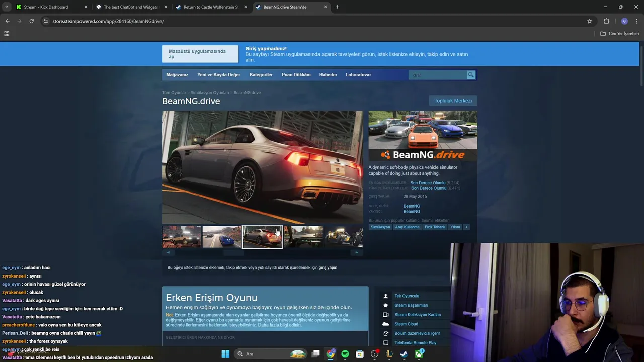Open Haberler in the store nav
The width and height of the screenshot is (644, 362).
(x=328, y=75)
